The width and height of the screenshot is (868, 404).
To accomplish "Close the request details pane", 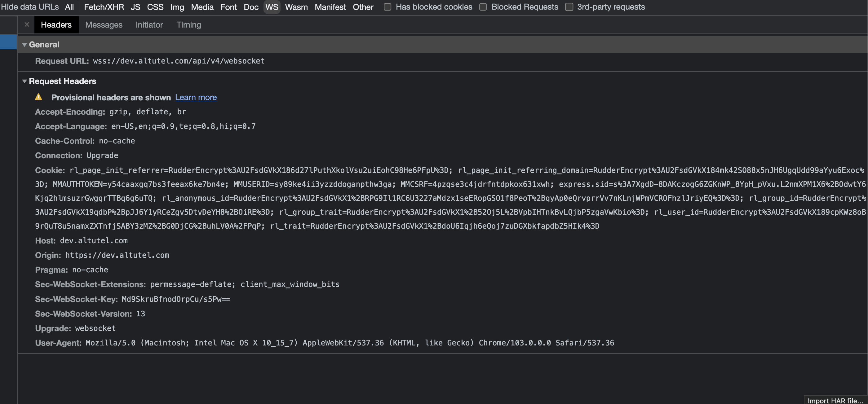I will [27, 24].
